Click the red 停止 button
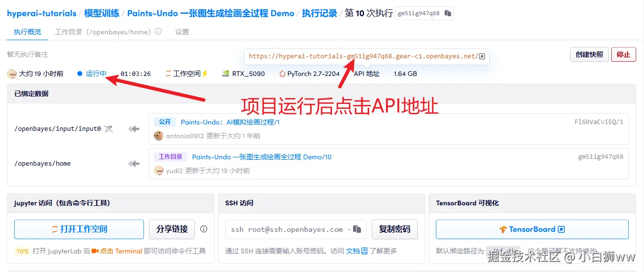The image size is (644, 272). click(623, 54)
